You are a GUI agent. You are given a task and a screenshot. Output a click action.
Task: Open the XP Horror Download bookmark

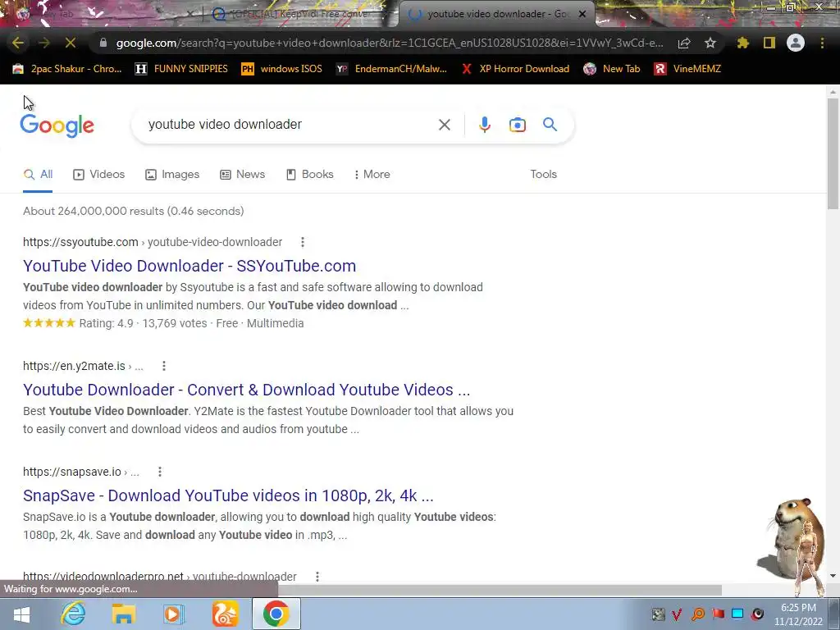pos(515,69)
